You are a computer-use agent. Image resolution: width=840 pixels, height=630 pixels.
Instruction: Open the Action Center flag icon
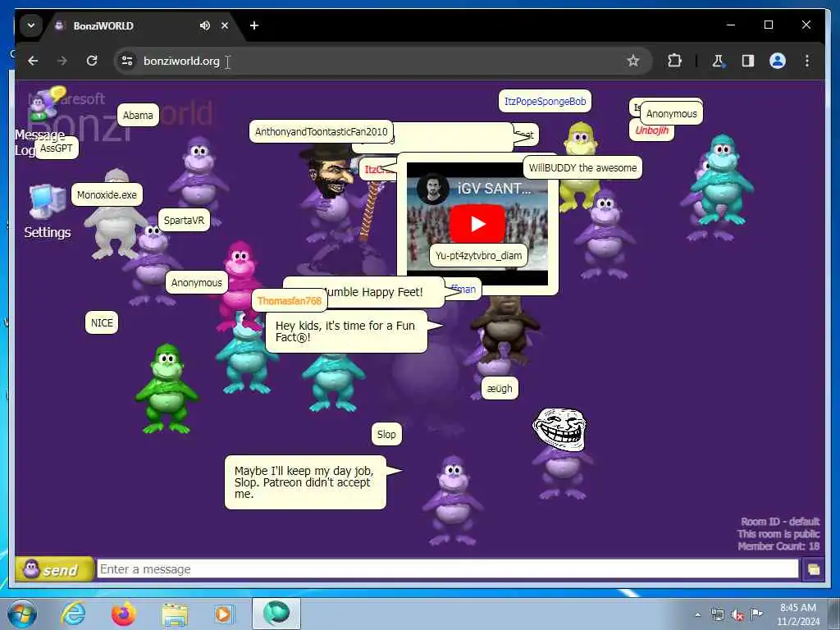(x=756, y=614)
